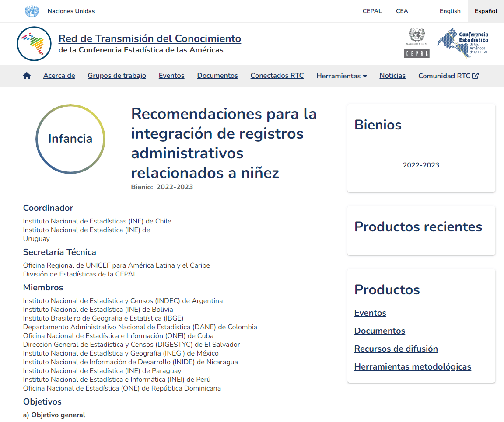Image resolution: width=504 pixels, height=422 pixels.
Task: Click the RTC Americas map logo
Action: coord(34,44)
